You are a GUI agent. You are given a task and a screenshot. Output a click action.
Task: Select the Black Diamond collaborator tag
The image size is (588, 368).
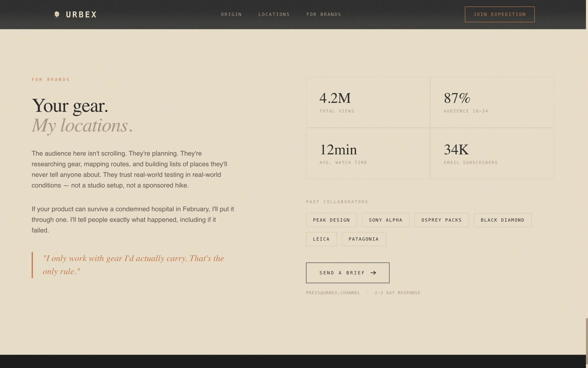point(502,220)
